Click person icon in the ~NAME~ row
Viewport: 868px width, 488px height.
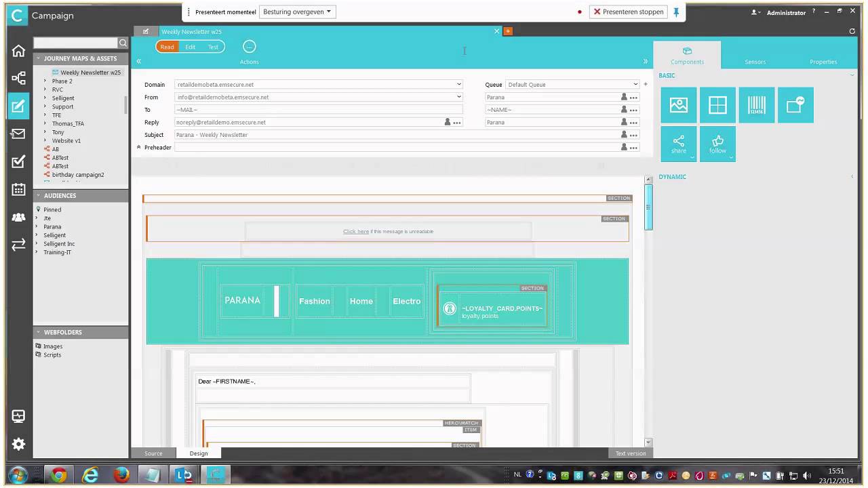click(624, 110)
